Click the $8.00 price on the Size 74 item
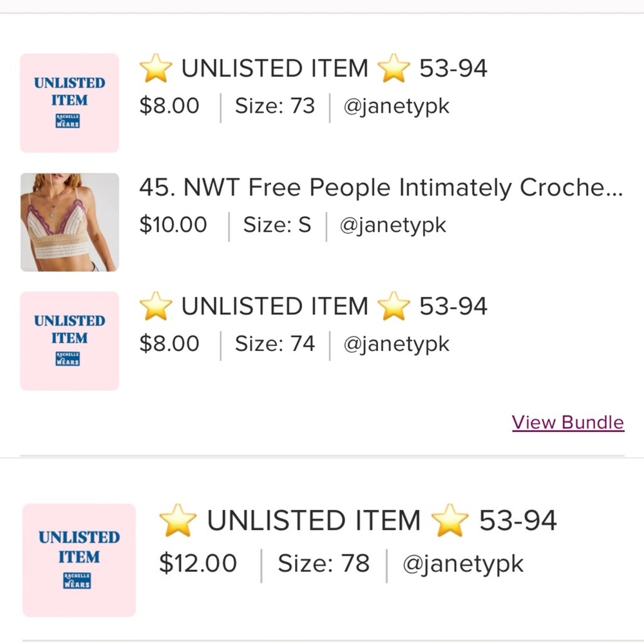 click(x=169, y=343)
